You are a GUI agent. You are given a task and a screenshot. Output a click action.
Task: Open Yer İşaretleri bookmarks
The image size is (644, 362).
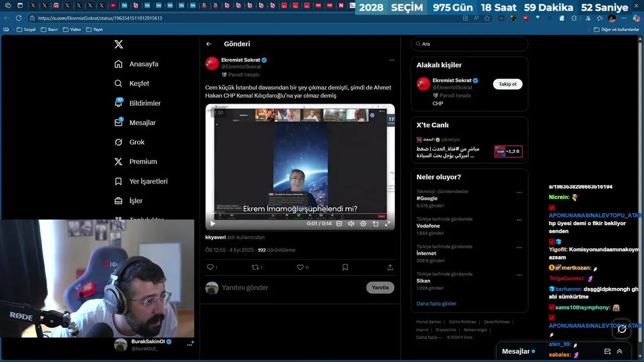[x=141, y=181]
